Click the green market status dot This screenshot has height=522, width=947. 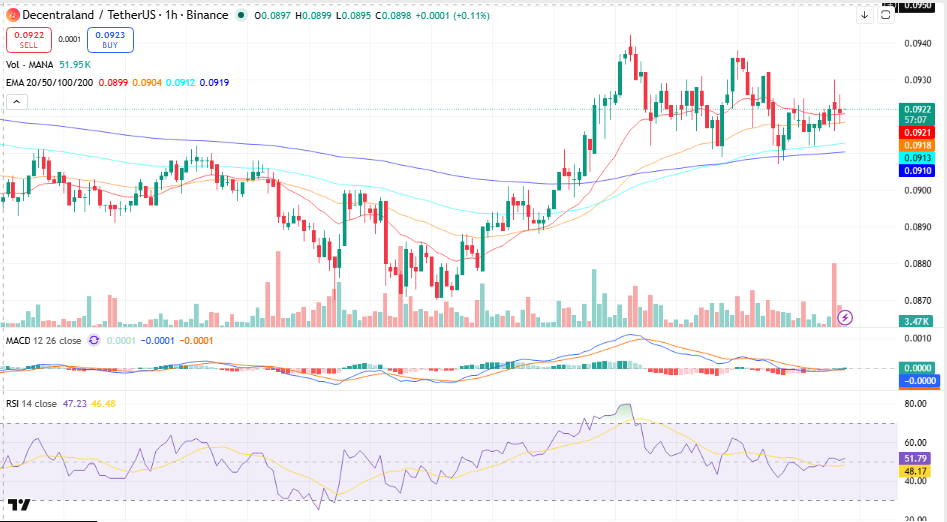[241, 15]
